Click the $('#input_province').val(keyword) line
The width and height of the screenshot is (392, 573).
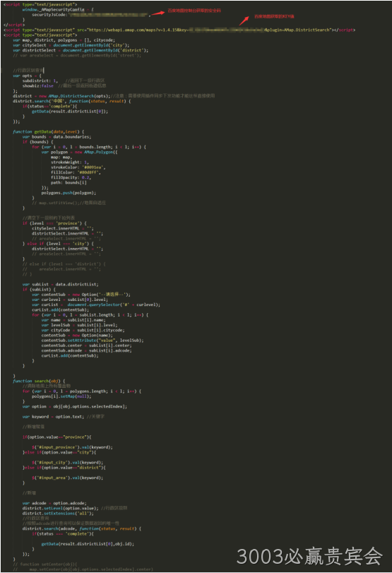72,447
